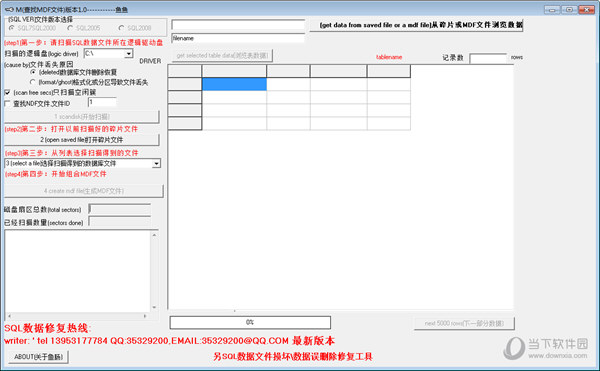Click the log panel scroll down arrow
Viewport: 600px width, 371px height.
pyautogui.click(x=154, y=307)
